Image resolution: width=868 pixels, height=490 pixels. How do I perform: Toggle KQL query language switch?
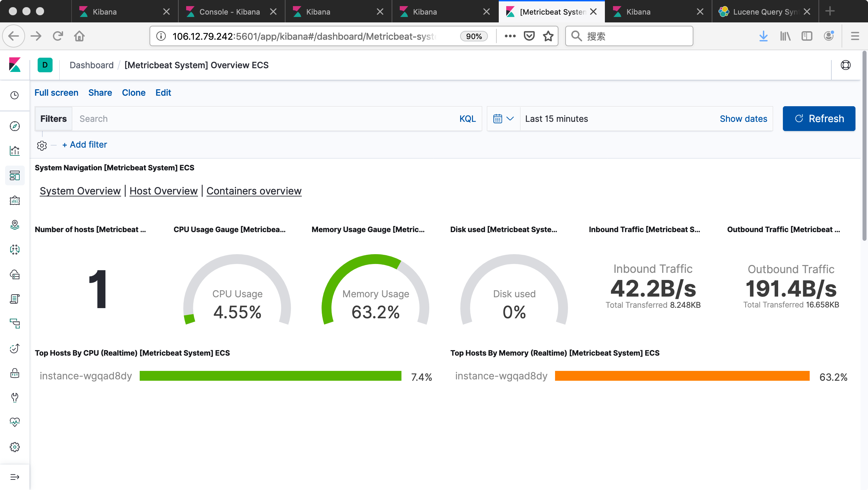click(468, 119)
